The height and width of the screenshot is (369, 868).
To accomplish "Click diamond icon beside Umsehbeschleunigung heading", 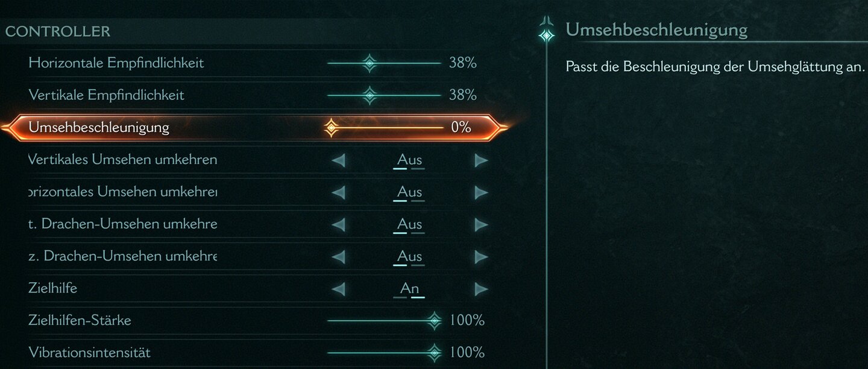I will 546,35.
